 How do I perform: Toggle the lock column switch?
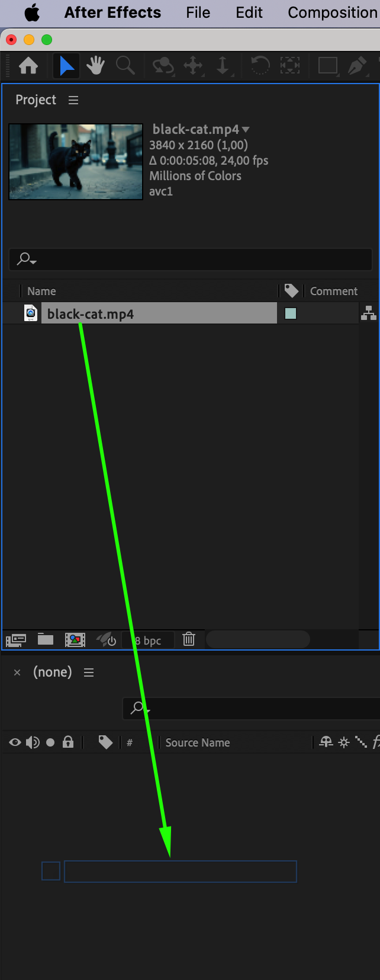[x=68, y=742]
